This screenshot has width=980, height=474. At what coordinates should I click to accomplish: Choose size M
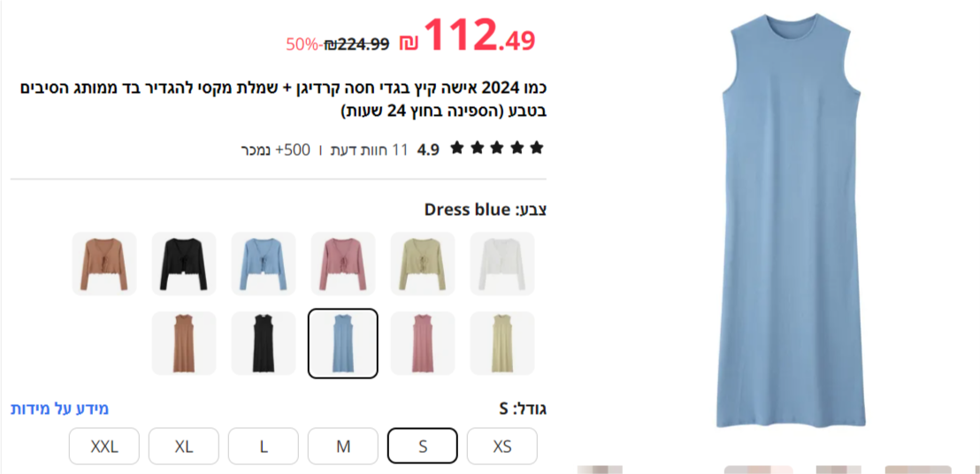tap(343, 446)
